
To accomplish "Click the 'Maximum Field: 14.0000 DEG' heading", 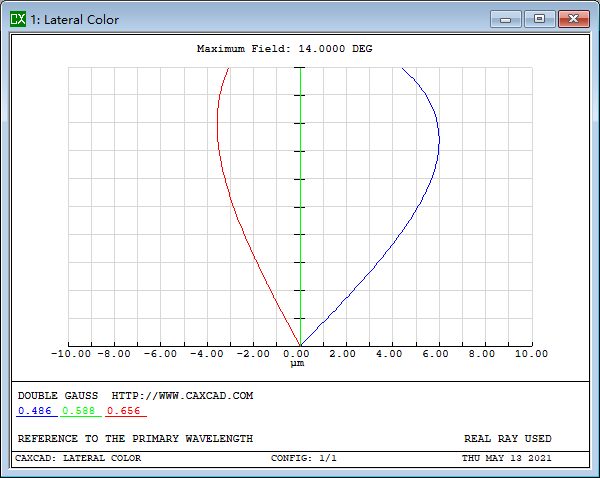I will point(284,49).
